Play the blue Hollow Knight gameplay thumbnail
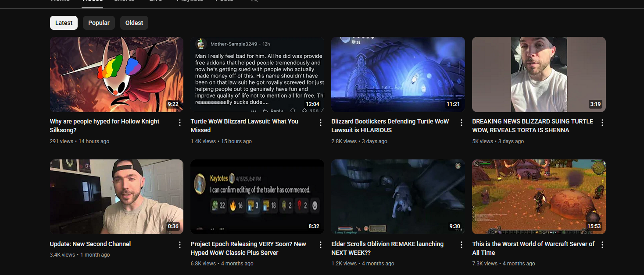Image resolution: width=644 pixels, height=275 pixels. (x=398, y=74)
